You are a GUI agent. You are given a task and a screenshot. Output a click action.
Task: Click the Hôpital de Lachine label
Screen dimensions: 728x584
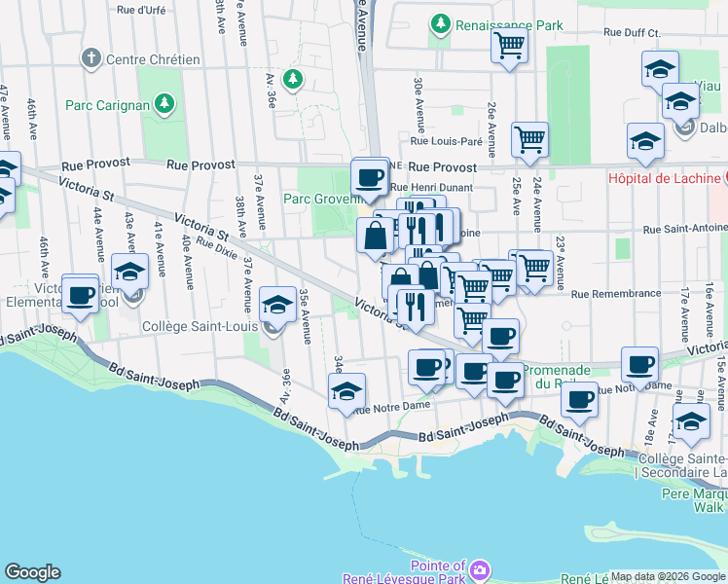tap(665, 178)
